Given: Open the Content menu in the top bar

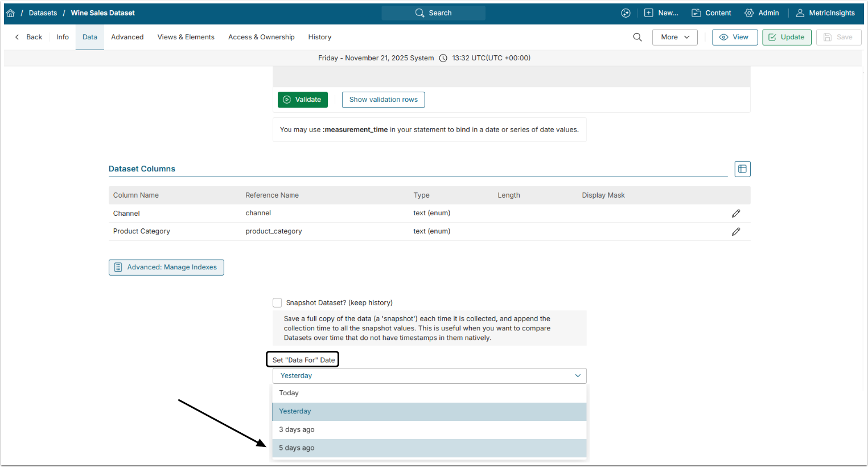Looking at the screenshot, I should 711,13.
